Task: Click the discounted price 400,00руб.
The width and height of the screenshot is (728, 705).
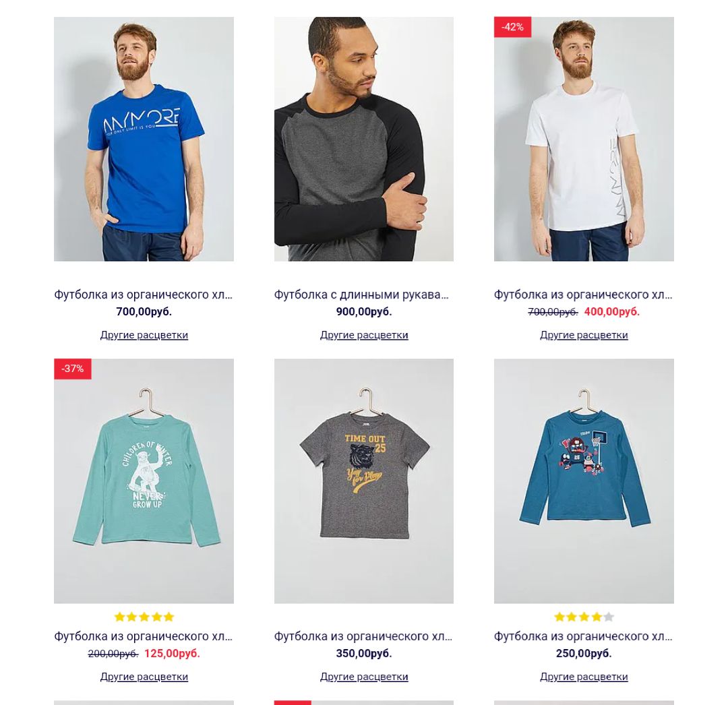Action: tap(612, 312)
